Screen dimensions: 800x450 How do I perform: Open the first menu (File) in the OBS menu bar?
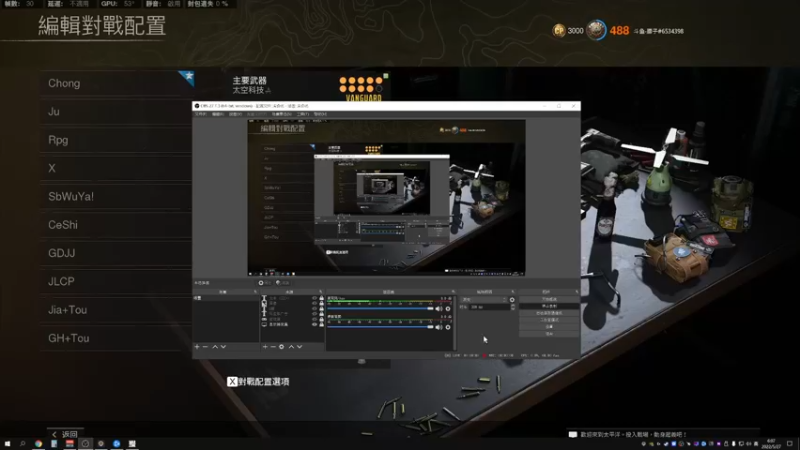201,114
